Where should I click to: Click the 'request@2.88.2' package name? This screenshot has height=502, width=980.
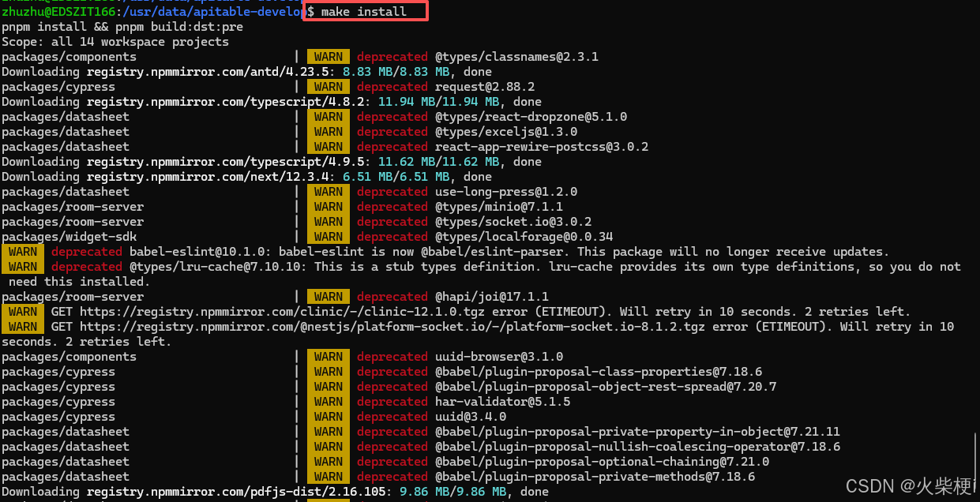point(485,87)
